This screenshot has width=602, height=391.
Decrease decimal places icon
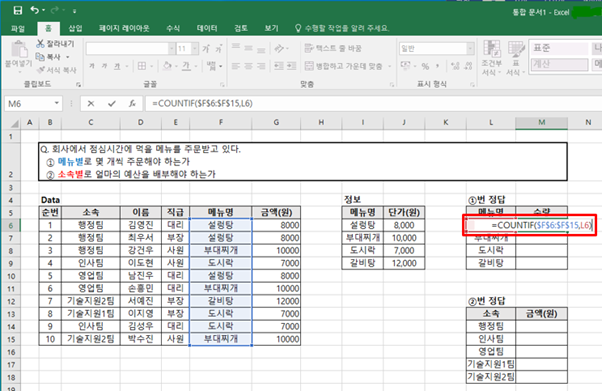coord(468,66)
